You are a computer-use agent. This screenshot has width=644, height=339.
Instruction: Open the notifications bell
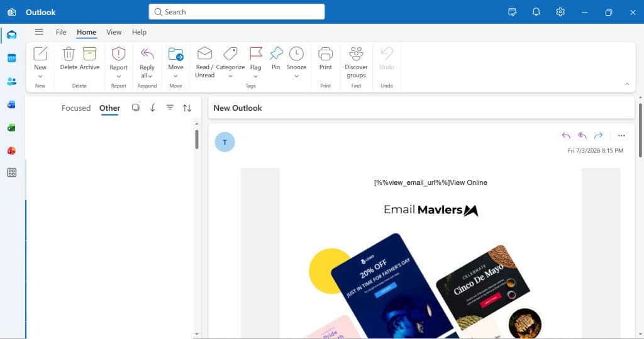click(x=536, y=12)
